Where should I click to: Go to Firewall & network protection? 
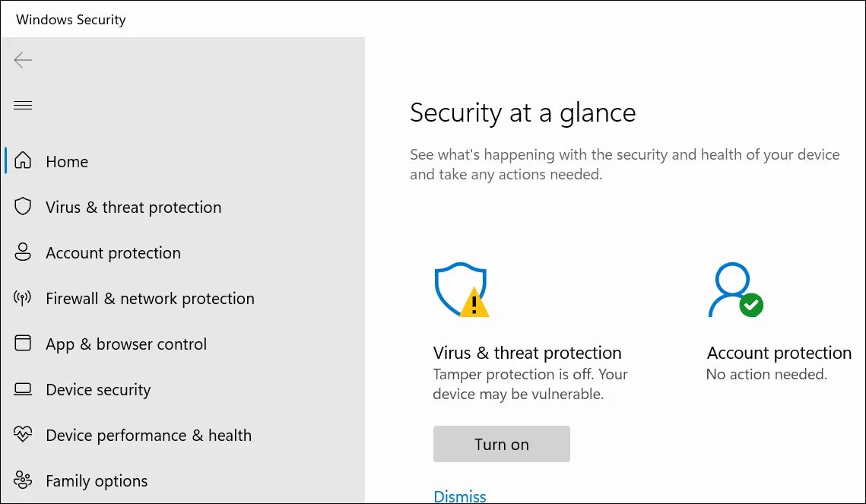click(x=150, y=299)
